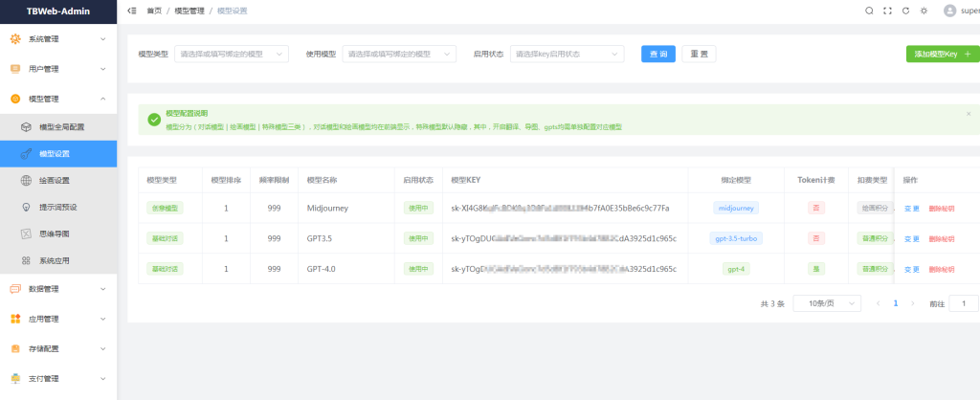Click the page refresh icon
The height and width of the screenshot is (400, 980).
905,11
